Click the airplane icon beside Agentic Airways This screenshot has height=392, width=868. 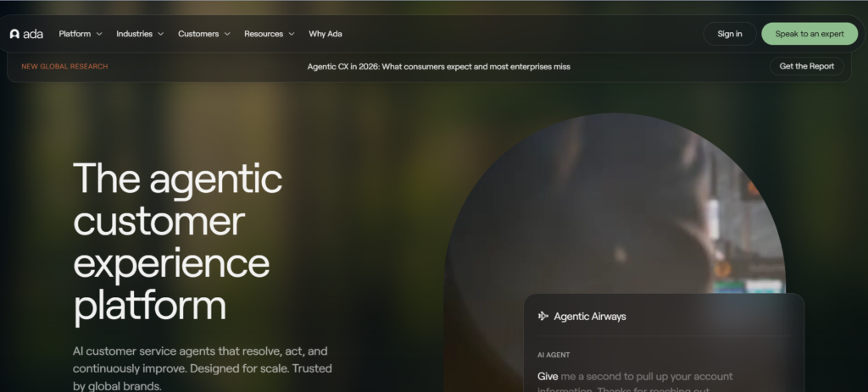point(542,317)
